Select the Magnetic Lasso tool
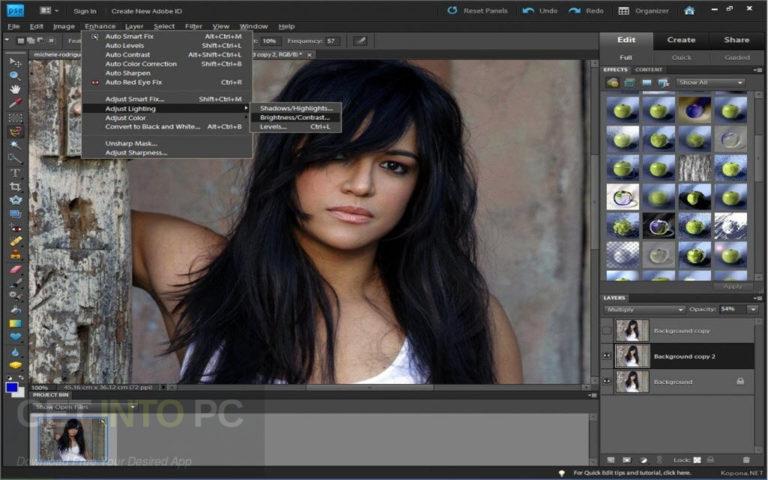This screenshot has width=768, height=480. [x=16, y=131]
